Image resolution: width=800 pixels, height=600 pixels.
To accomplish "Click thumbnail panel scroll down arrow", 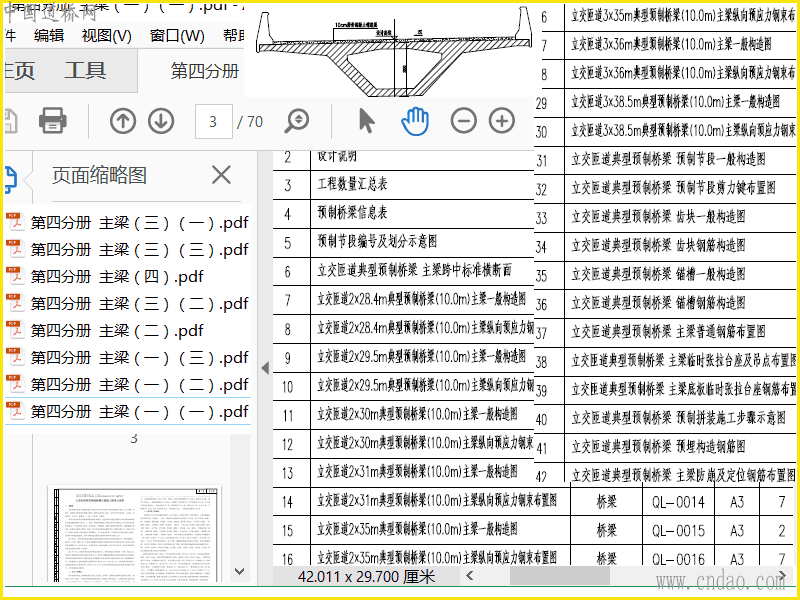I will 239,571.
